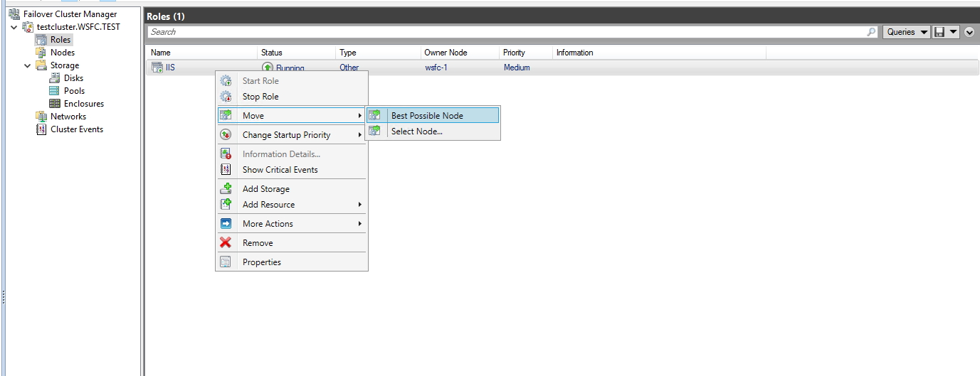Image resolution: width=980 pixels, height=376 pixels.
Task: Click the Properties icon in context menu
Action: click(226, 262)
